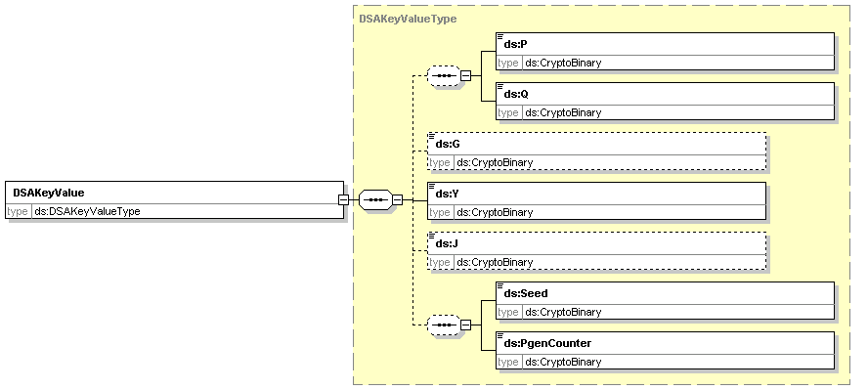The width and height of the screenshot is (868, 390).
Task: Collapse the bottom sequence containing ds:Seed
Action: pyautogui.click(x=466, y=325)
